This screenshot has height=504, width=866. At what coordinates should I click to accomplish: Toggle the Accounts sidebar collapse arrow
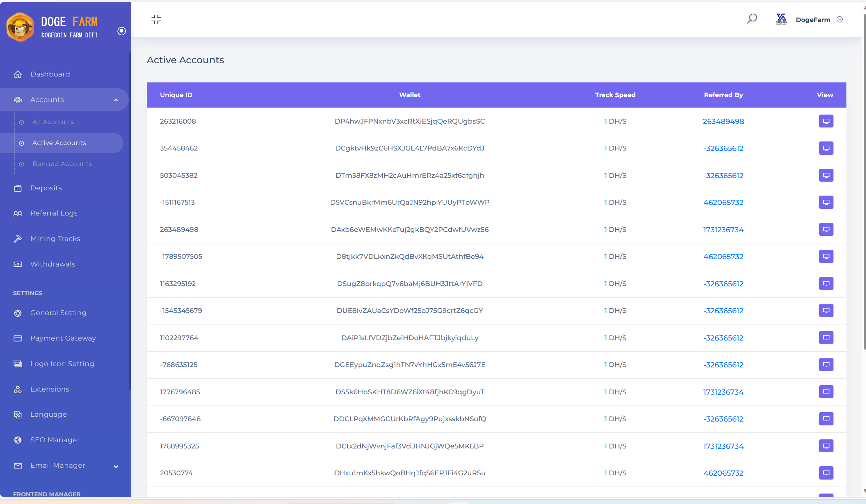coord(116,100)
